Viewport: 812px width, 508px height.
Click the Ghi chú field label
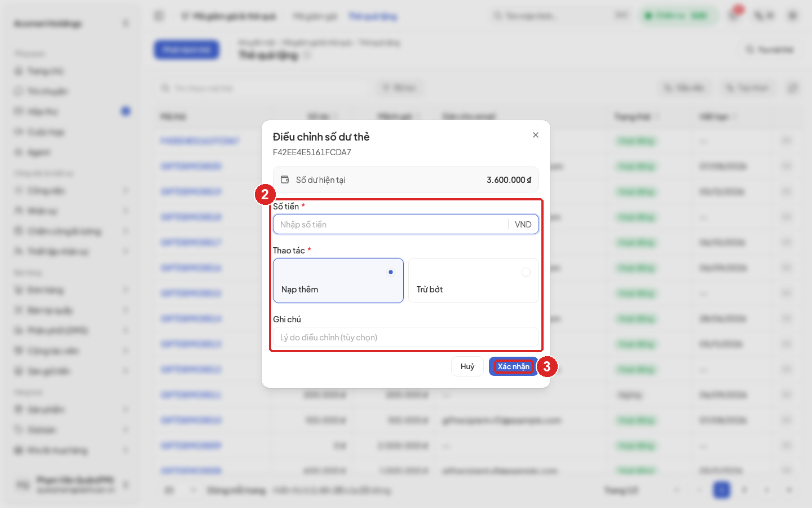coord(287,319)
